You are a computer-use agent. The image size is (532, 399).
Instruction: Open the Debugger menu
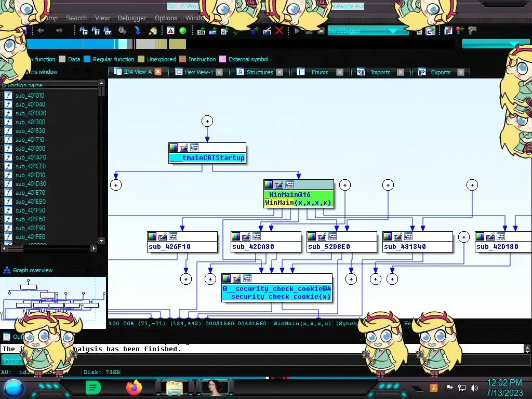(x=132, y=18)
